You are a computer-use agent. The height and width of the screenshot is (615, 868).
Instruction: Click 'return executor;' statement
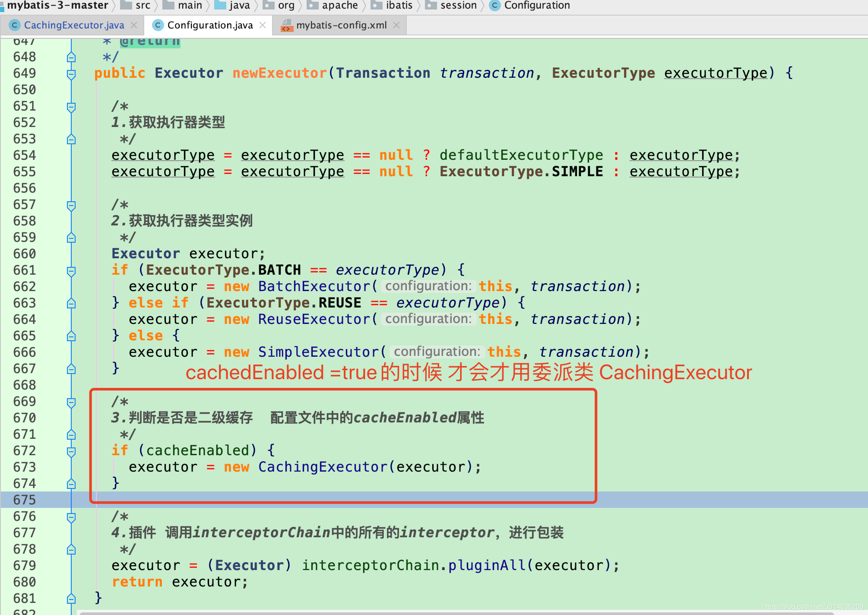[180, 582]
